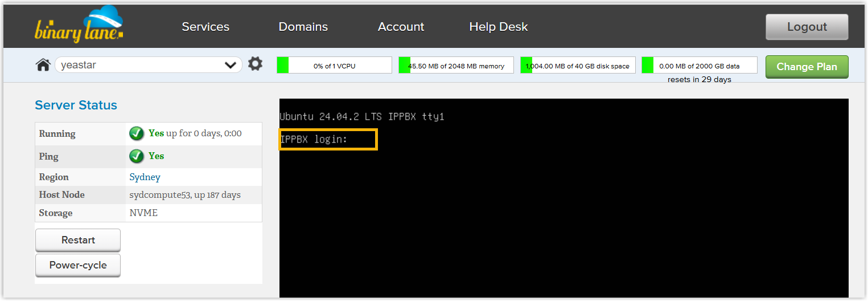
Task: Click the memory usage bar
Action: click(x=456, y=66)
